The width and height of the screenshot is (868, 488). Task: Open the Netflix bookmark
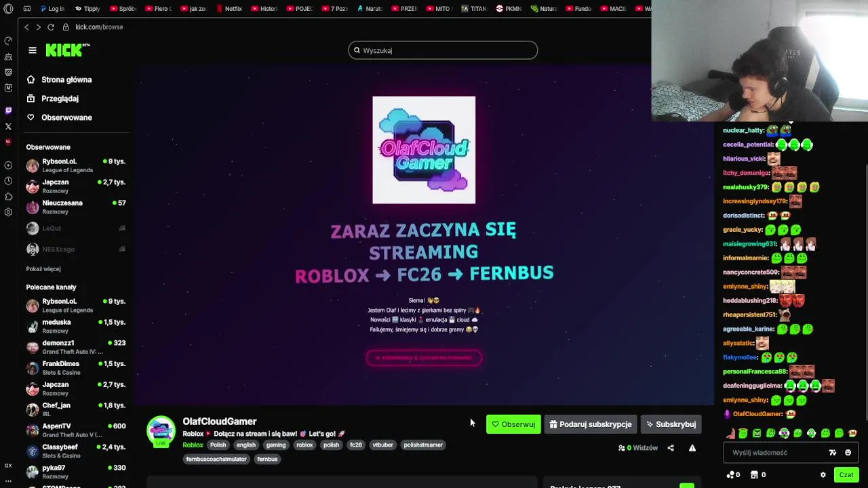click(x=229, y=9)
